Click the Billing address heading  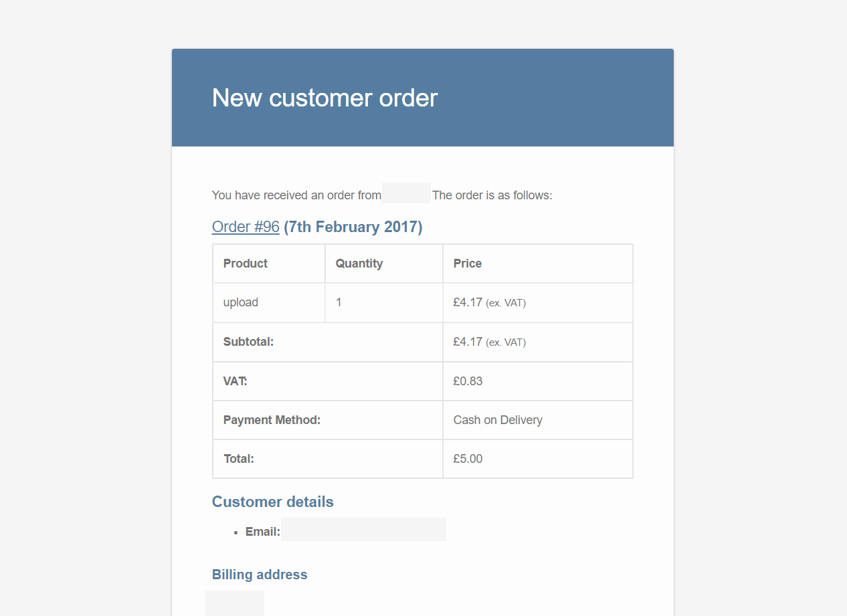[260, 575]
